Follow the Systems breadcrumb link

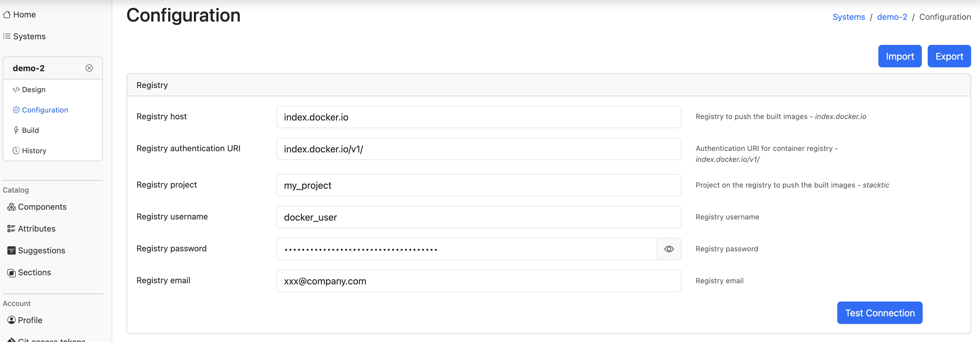pyautogui.click(x=848, y=17)
